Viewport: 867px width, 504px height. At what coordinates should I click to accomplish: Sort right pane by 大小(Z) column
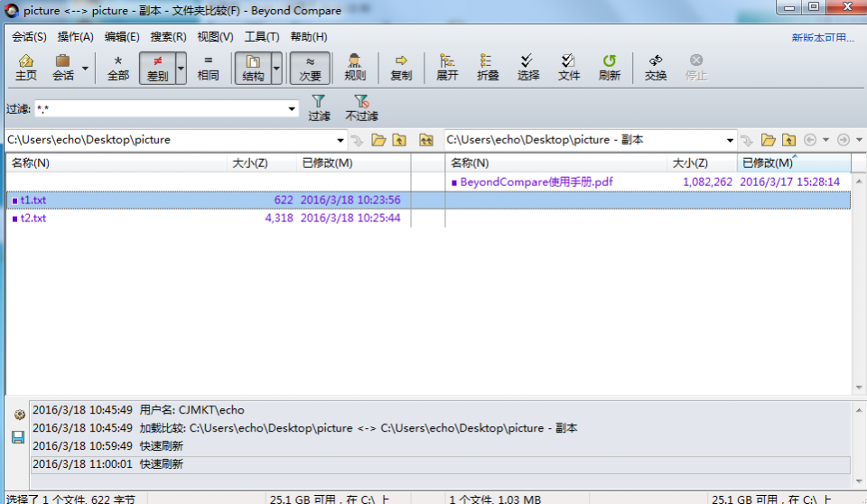[702, 163]
